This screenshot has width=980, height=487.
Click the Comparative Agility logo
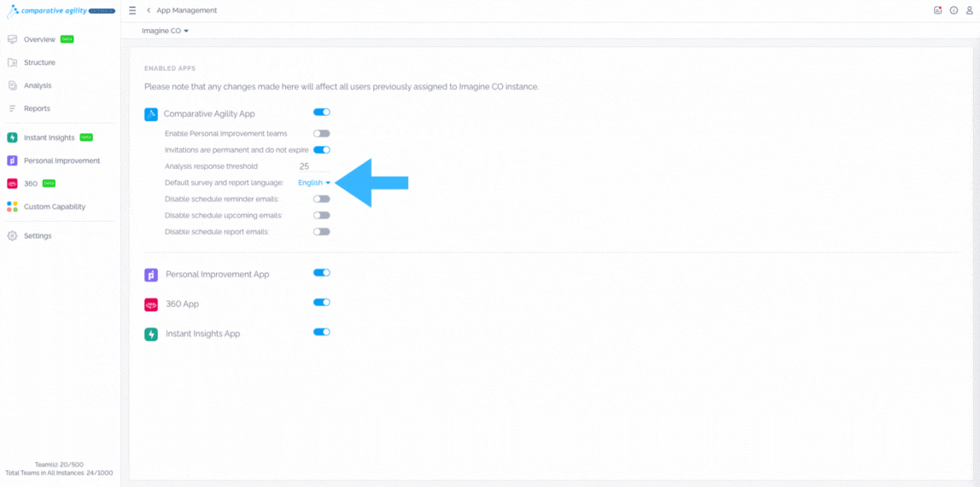click(x=60, y=11)
